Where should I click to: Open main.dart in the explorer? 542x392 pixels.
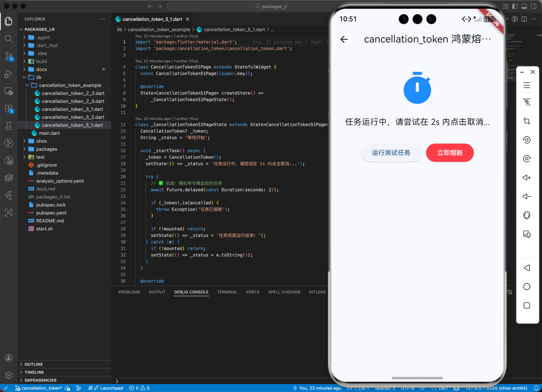point(49,133)
